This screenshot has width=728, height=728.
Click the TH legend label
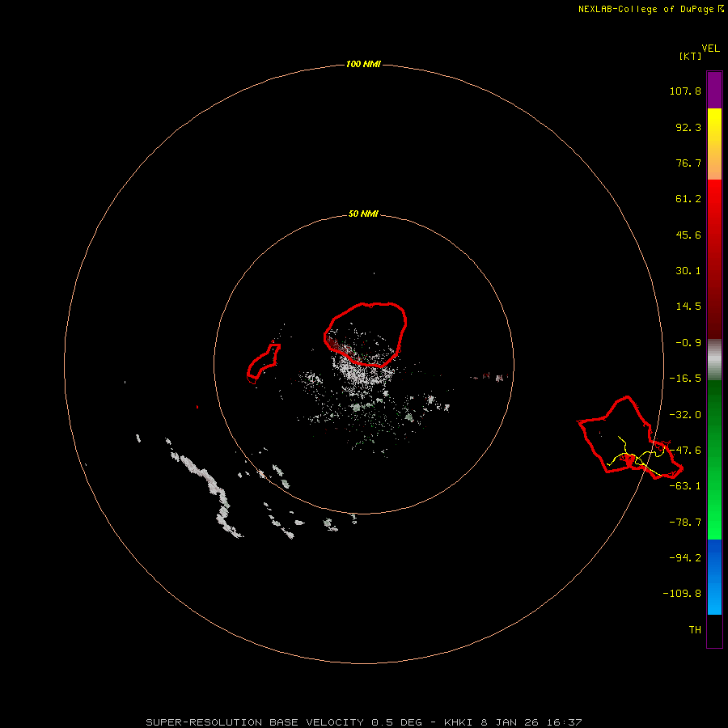[x=695, y=629]
